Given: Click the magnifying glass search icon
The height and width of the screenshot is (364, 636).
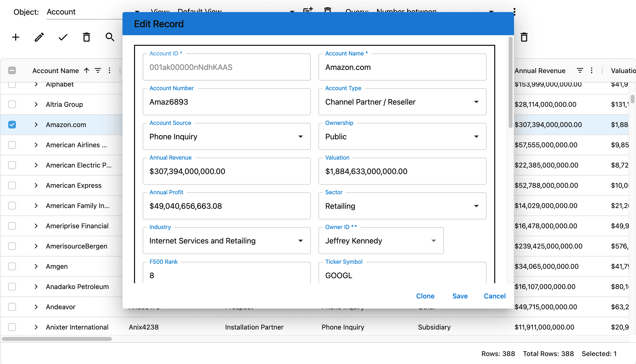Looking at the screenshot, I should [x=110, y=37].
